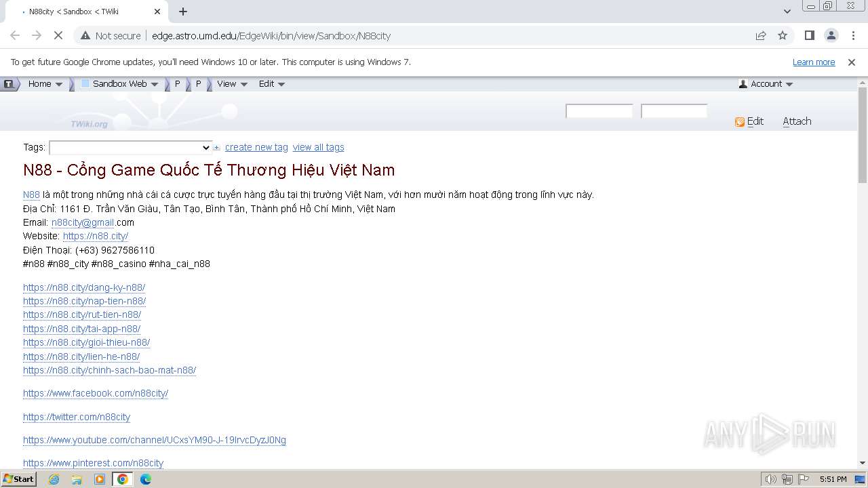Click the view all tags link

click(x=318, y=147)
